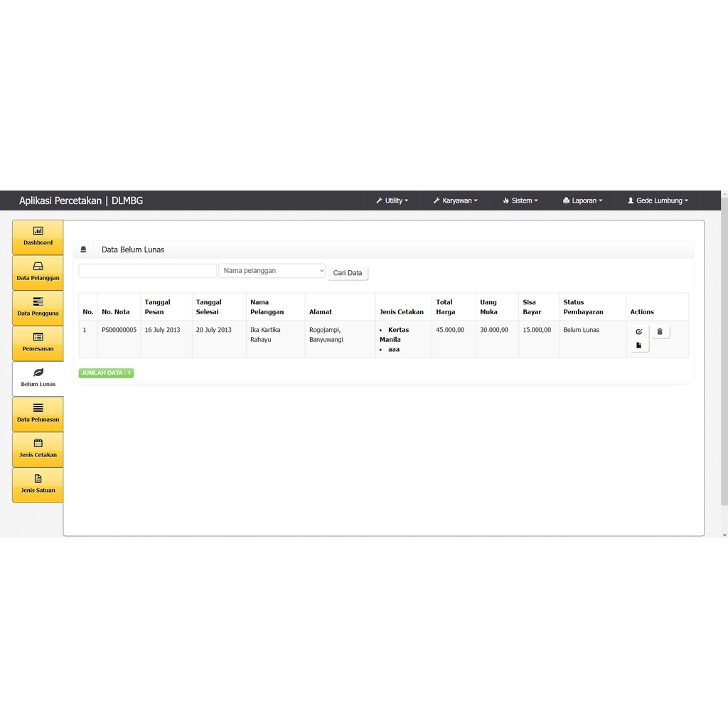Open the Gede Lumbung user menu

pyautogui.click(x=658, y=200)
